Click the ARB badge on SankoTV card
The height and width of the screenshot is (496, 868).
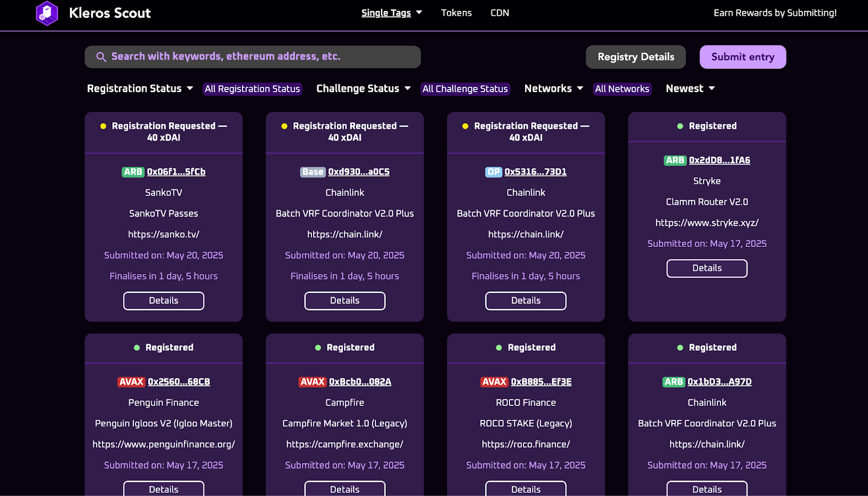133,172
